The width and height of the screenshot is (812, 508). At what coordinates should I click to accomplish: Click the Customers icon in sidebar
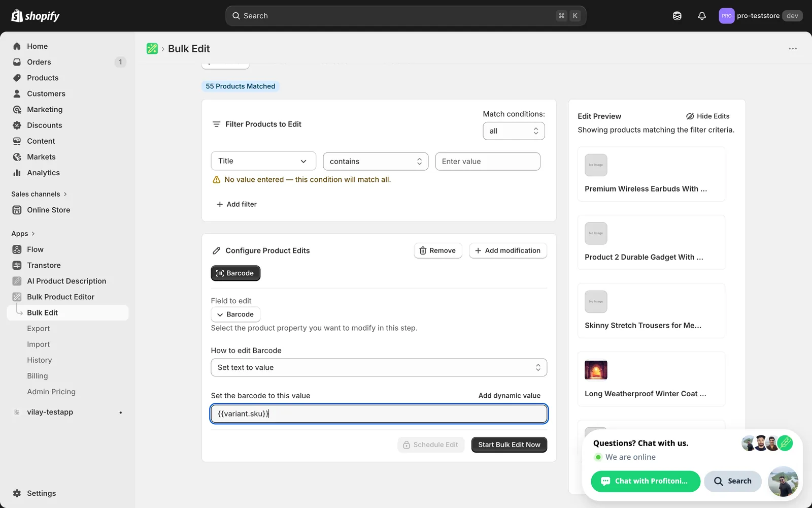[x=17, y=93]
